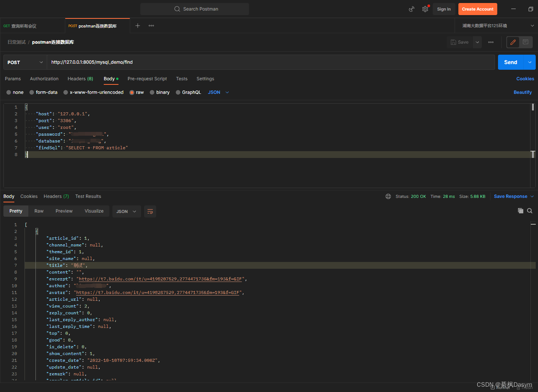Open the Authorization tab

pos(44,79)
